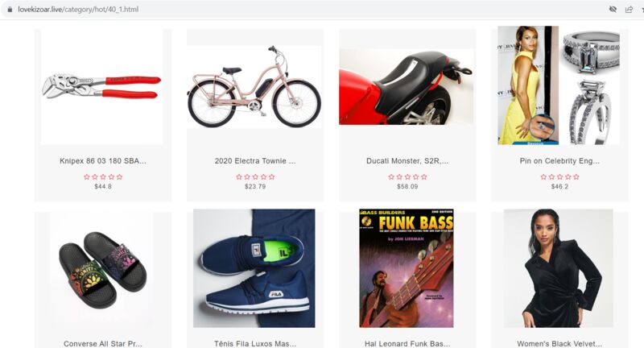
Task: Open the Fila navy sneakers image
Action: click(254, 268)
